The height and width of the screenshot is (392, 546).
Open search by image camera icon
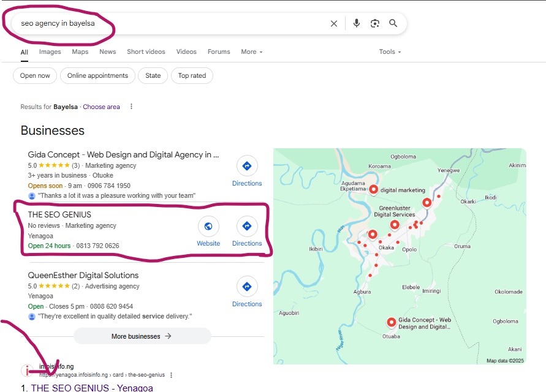(375, 24)
